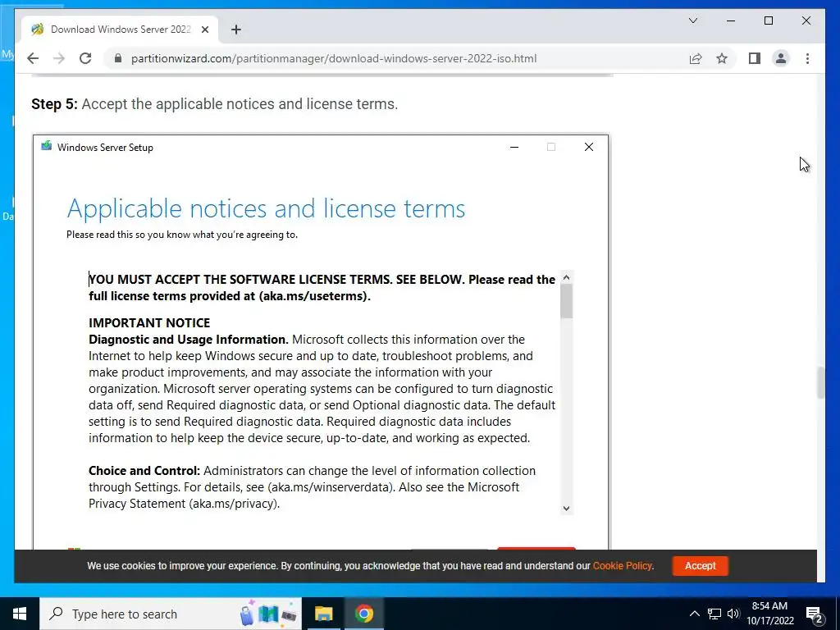840x630 pixels.
Task: Click the 'Step 5:' instruction text
Action: pos(55,104)
